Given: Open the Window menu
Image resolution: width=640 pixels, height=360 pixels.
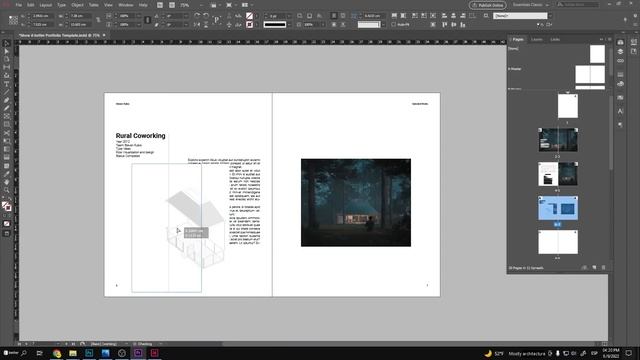Looking at the screenshot, I should [126, 5].
